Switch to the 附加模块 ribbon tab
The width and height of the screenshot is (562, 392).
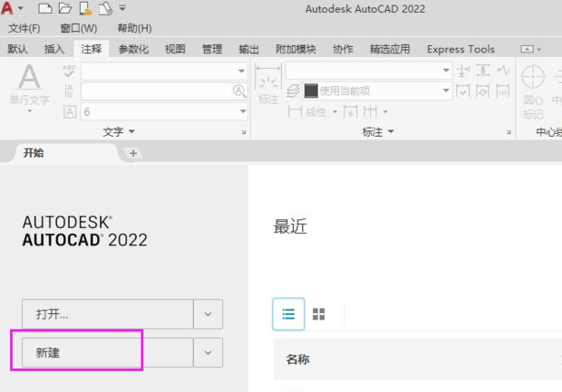click(x=296, y=49)
